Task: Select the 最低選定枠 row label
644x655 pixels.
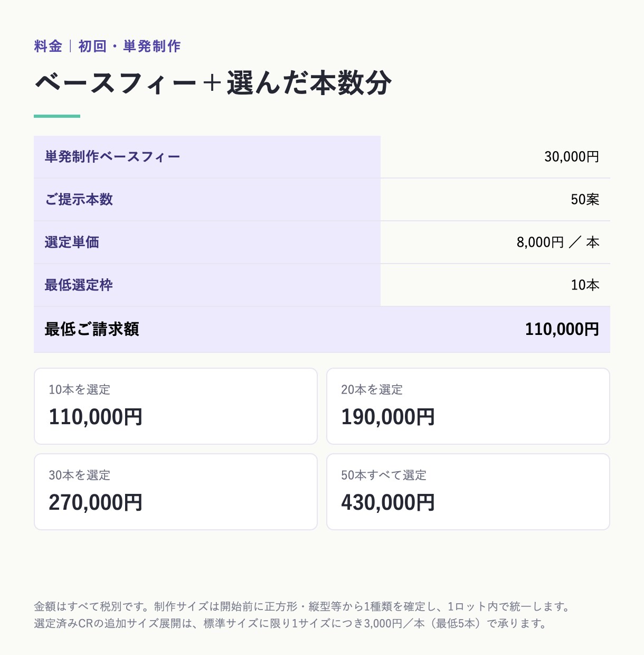Action: point(79,285)
